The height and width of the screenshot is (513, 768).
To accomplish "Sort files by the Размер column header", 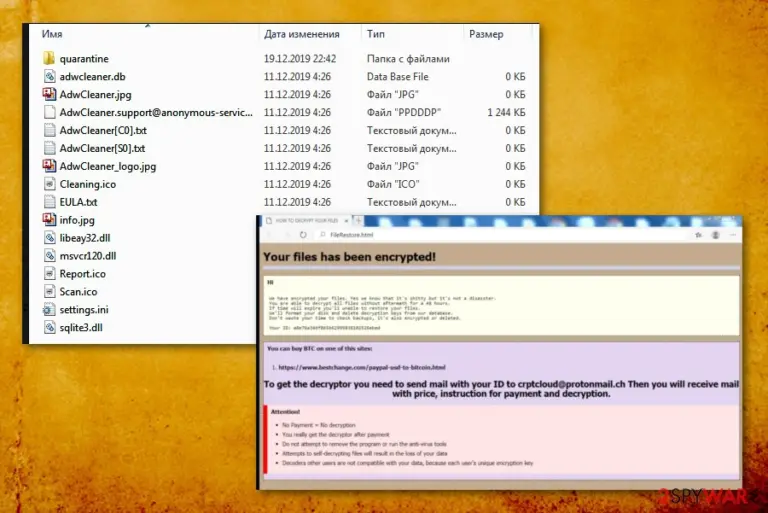I will 486,34.
